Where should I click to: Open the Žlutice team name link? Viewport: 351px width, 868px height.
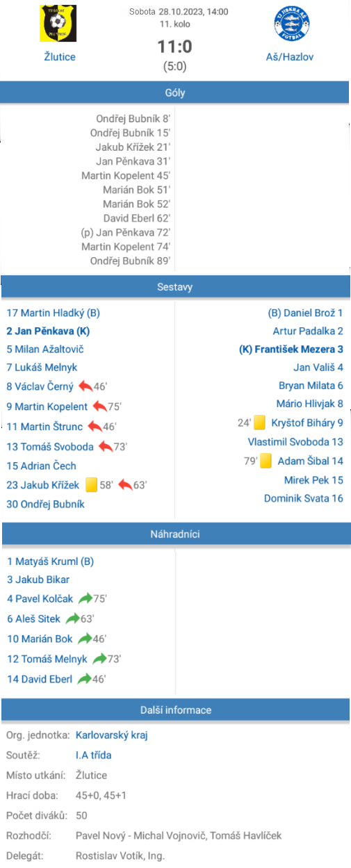coord(59,57)
